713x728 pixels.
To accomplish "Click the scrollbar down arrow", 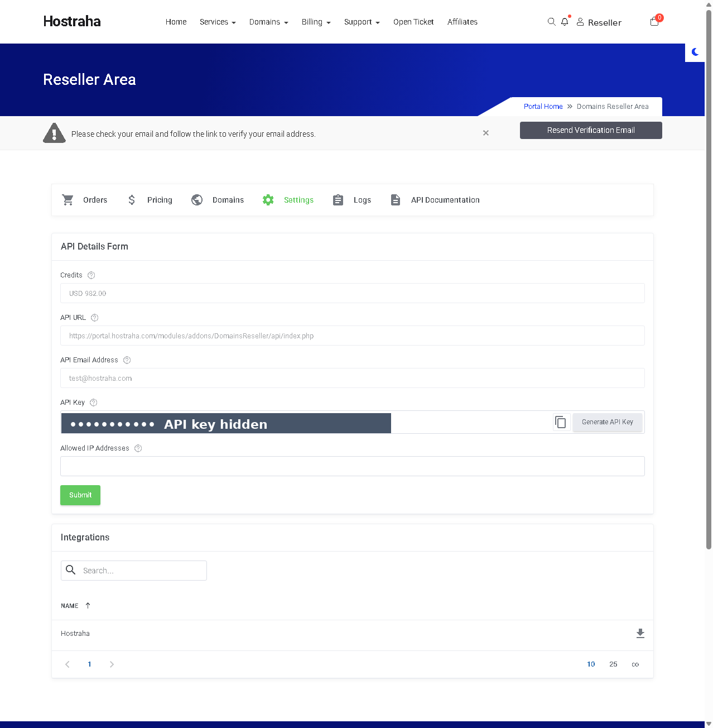I will (x=709, y=724).
